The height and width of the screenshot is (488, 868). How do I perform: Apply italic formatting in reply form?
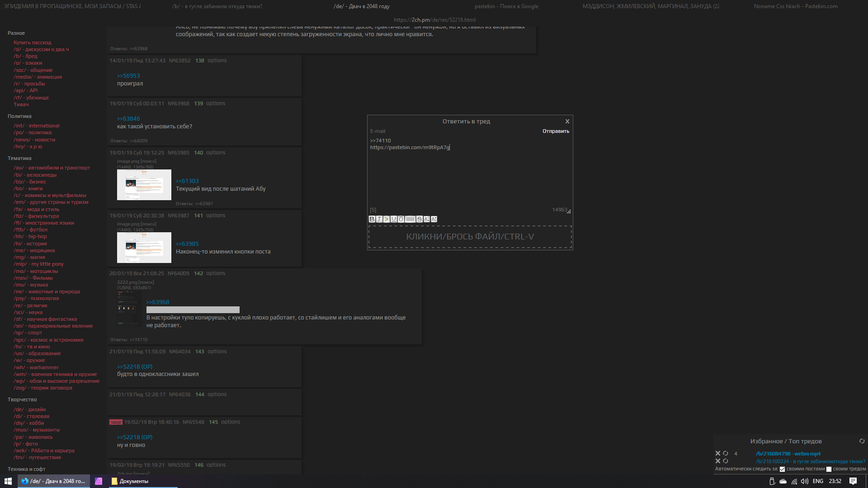(379, 219)
